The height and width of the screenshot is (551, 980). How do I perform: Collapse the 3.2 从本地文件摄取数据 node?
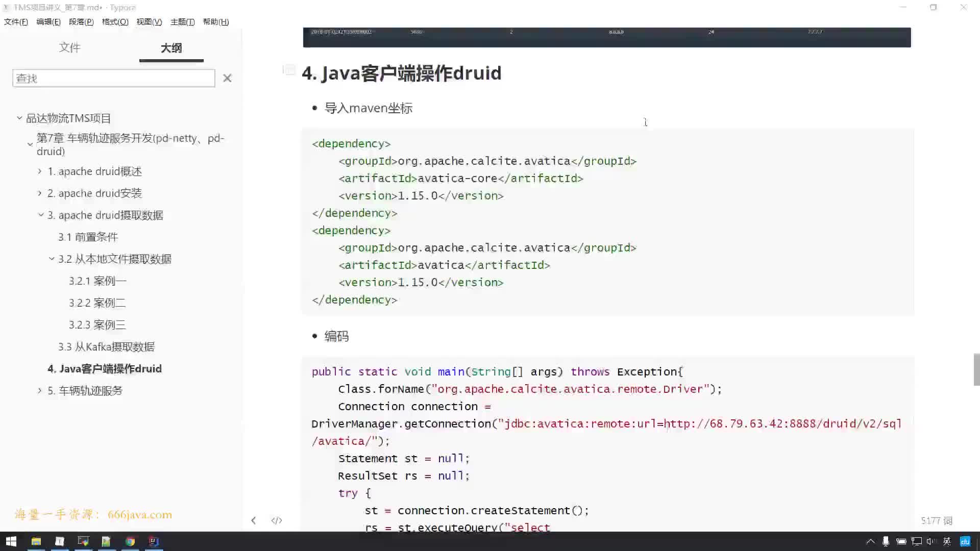coord(52,259)
